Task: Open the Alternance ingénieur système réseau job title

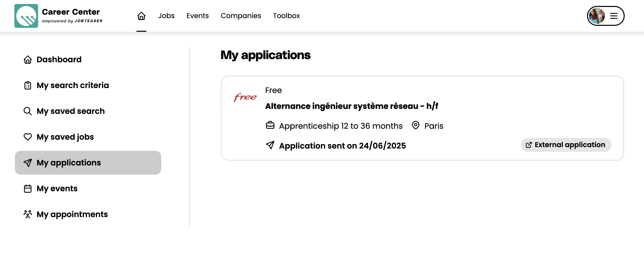Action: tap(351, 106)
